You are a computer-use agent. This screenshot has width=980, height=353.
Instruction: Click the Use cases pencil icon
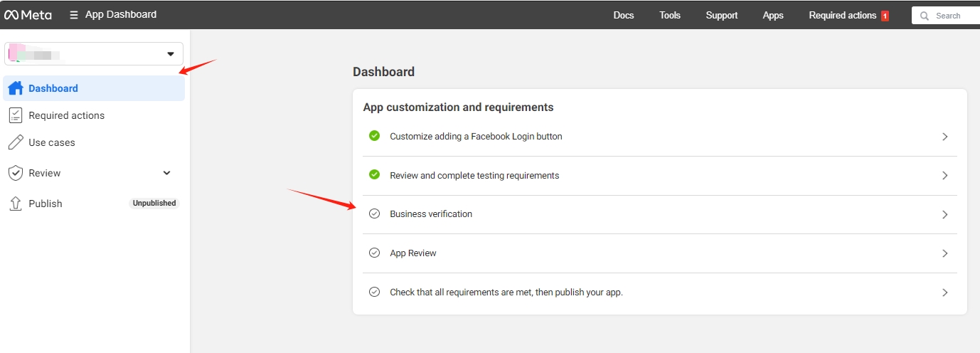coord(16,142)
